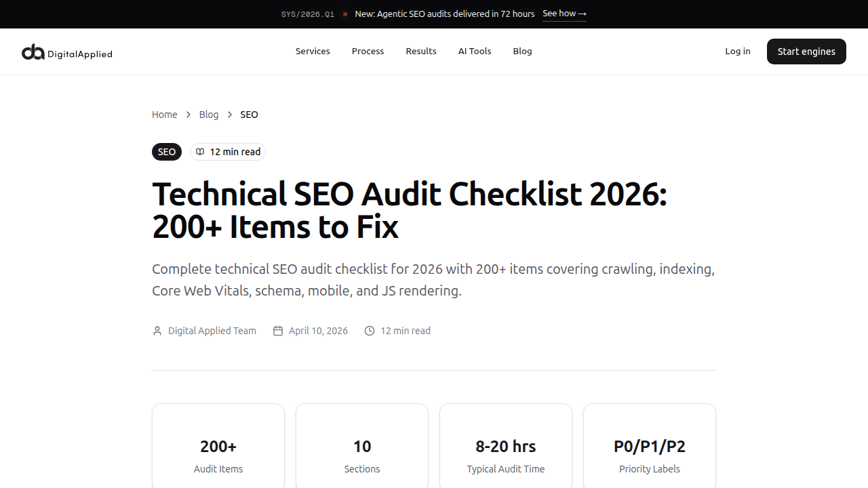The image size is (868, 488).
Task: Open the Services menu
Action: [x=313, y=52]
